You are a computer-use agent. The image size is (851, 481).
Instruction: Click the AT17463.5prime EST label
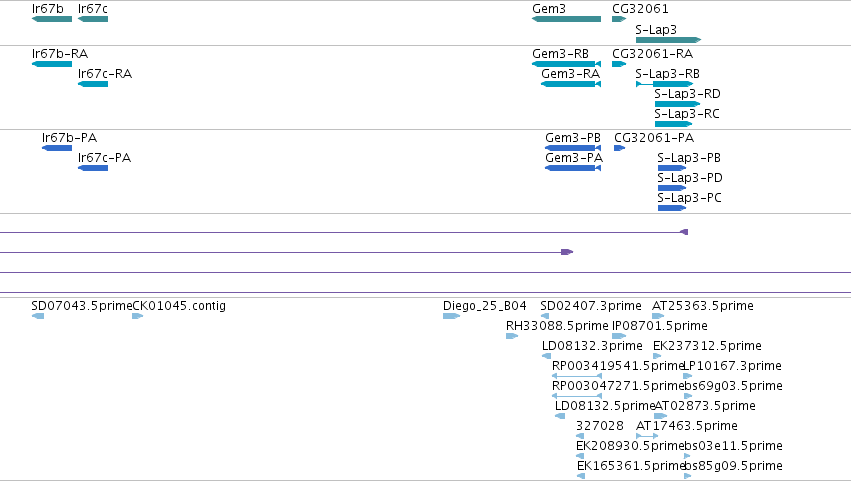[x=687, y=426]
